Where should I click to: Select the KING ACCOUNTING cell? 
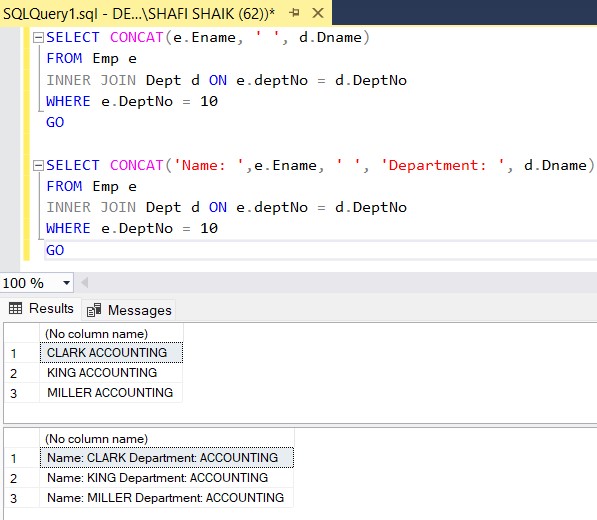pyautogui.click(x=111, y=372)
